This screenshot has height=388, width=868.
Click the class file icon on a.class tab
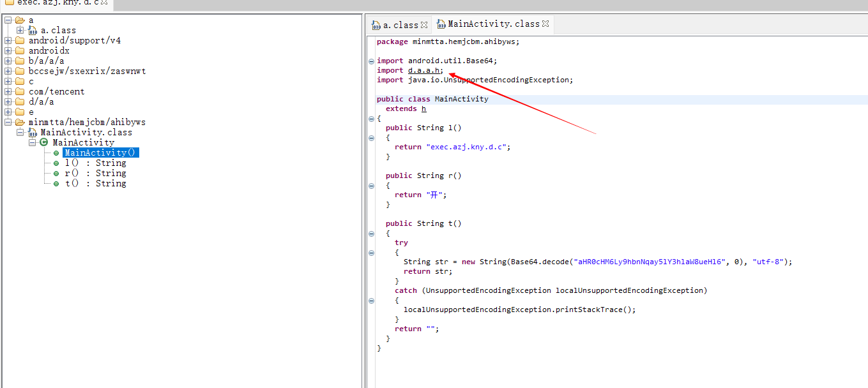(377, 25)
